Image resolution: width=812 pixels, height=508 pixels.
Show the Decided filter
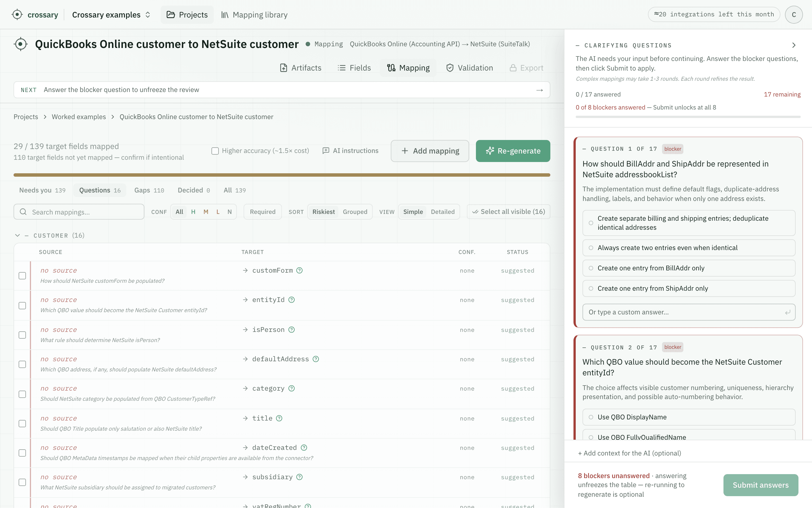pos(194,190)
